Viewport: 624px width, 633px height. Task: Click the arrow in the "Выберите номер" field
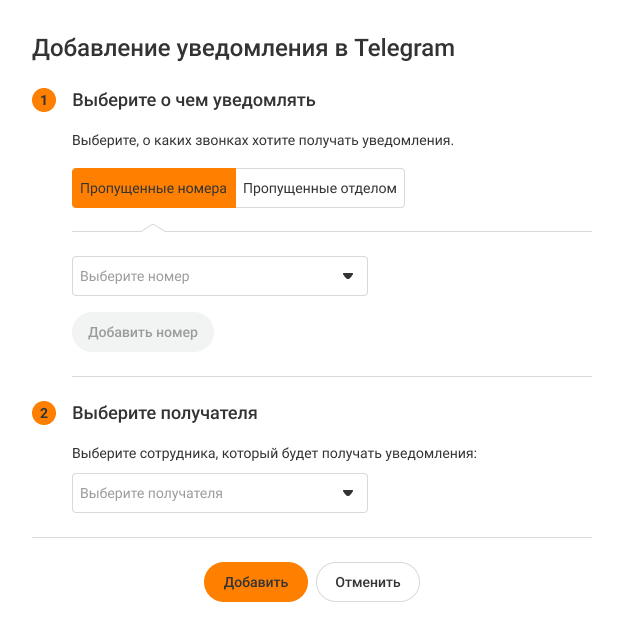[x=348, y=276]
